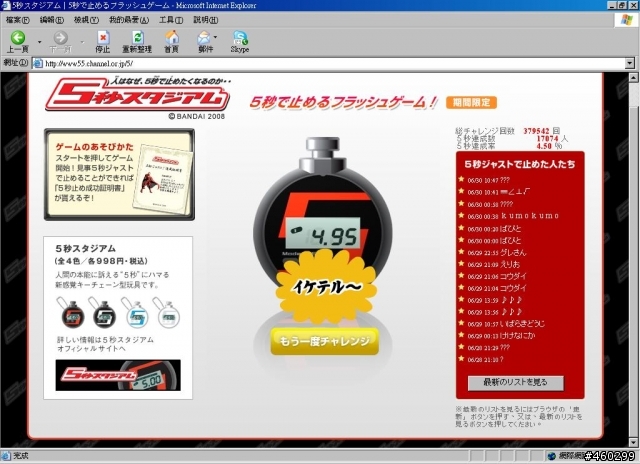Click the もう一度チャレンジ button
Viewport: 640px width, 464px height.
pyautogui.click(x=324, y=341)
